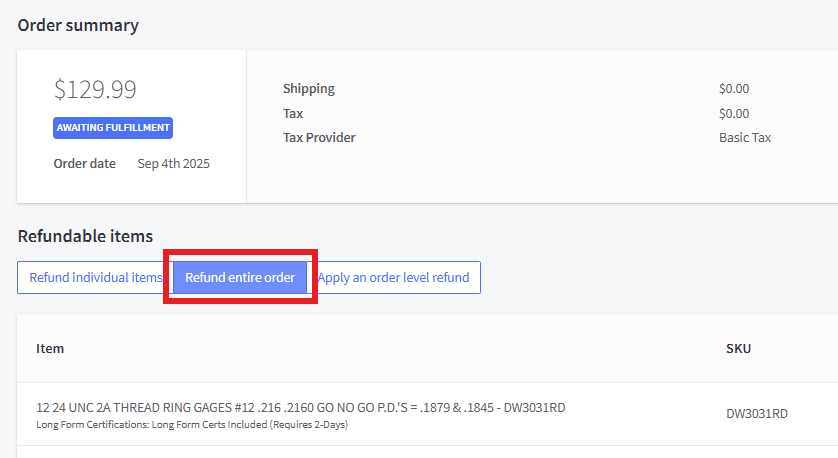The width and height of the screenshot is (838, 458).
Task: Click the Order date label
Action: coord(84,163)
